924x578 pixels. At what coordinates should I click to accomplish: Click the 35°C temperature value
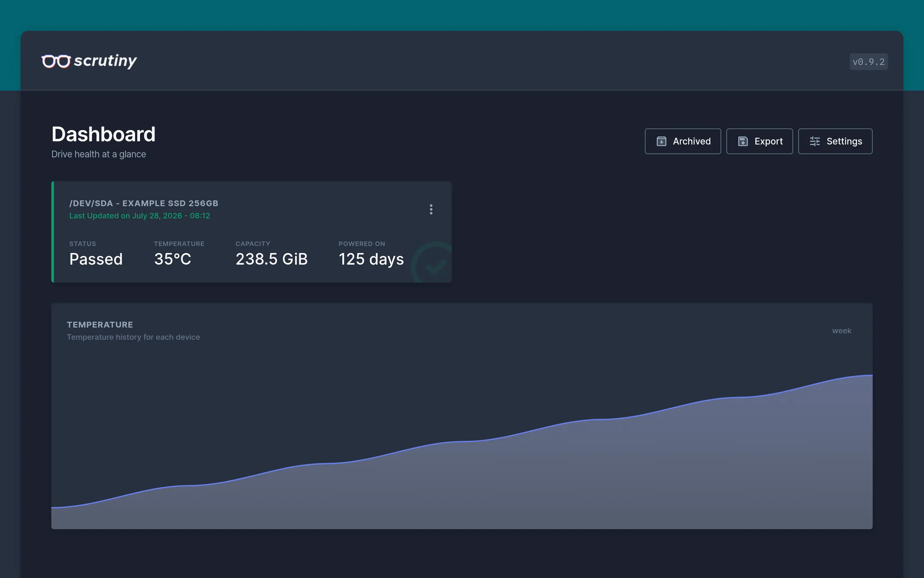pyautogui.click(x=172, y=259)
